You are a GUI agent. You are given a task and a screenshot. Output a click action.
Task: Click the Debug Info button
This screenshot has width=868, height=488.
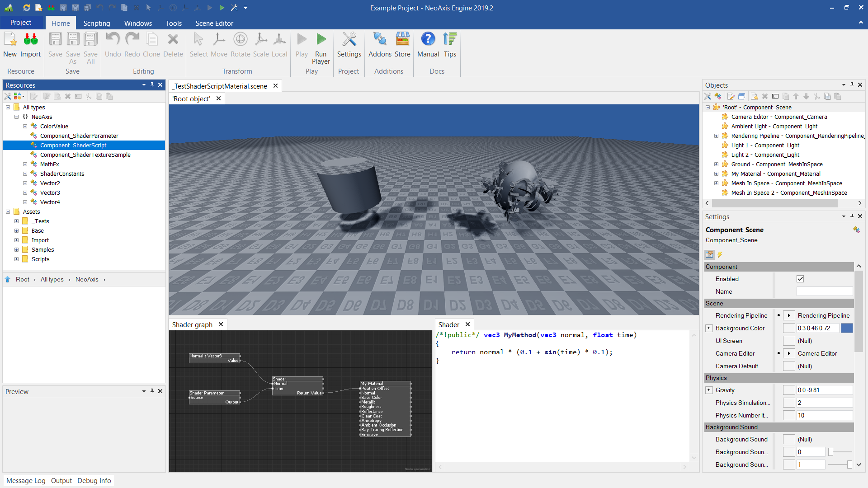[x=94, y=481]
